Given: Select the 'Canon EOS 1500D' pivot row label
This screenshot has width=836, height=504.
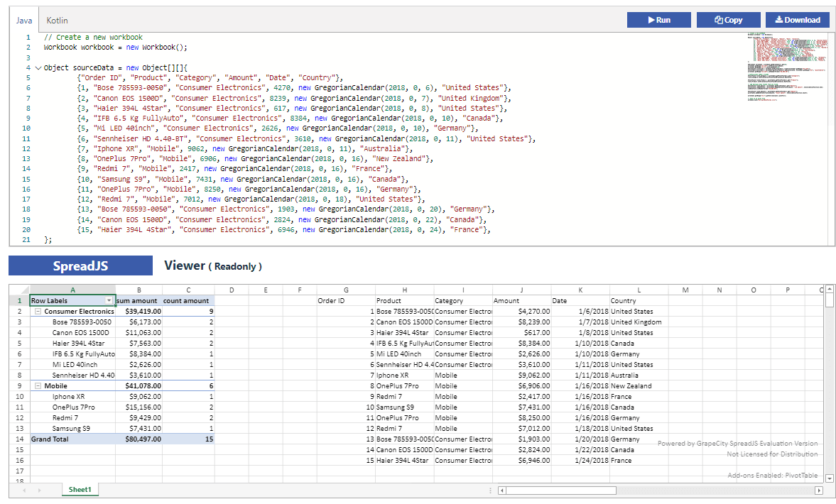Looking at the screenshot, I should pos(72,332).
